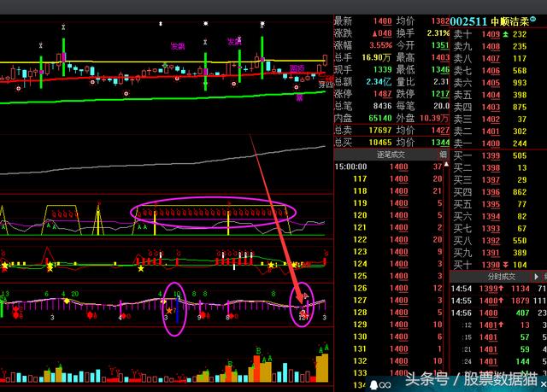Click the 总卖 value 17697

pyautogui.click(x=380, y=131)
